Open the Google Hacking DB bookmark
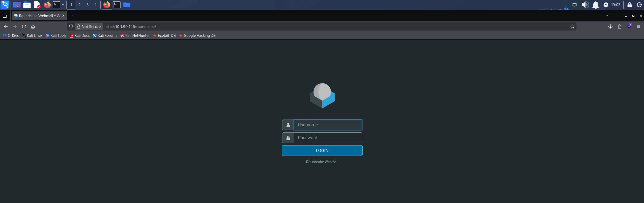This screenshot has width=644, height=203. pos(197,36)
